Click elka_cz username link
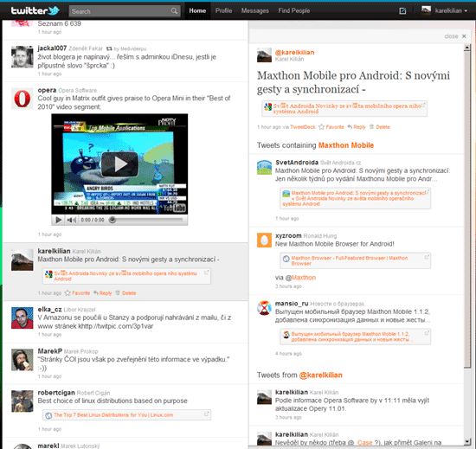The width and height of the screenshot is (476, 449). (49, 310)
